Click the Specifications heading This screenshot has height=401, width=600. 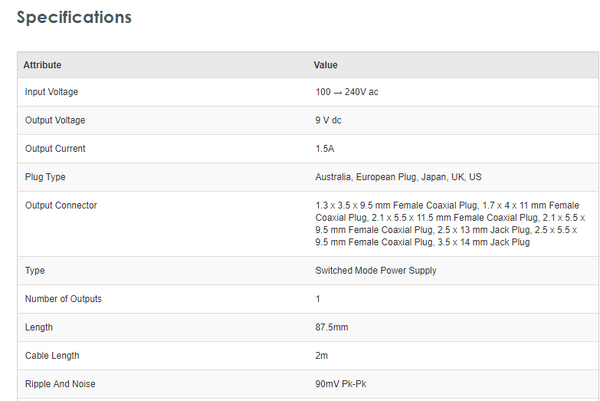74,18
